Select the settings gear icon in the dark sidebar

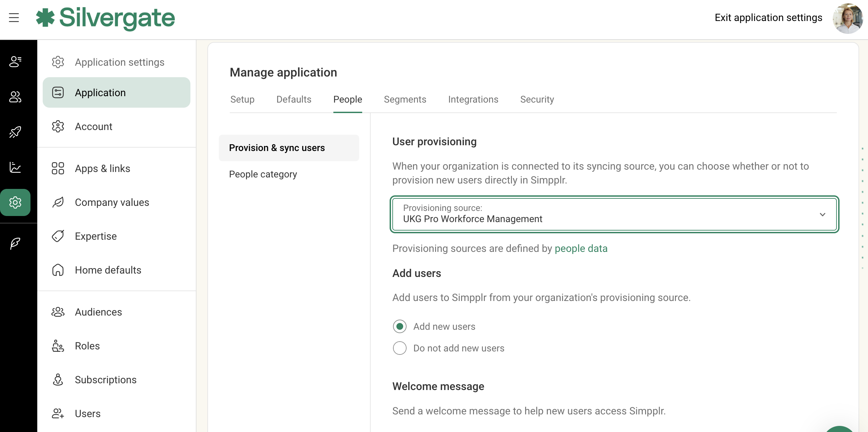click(x=15, y=202)
